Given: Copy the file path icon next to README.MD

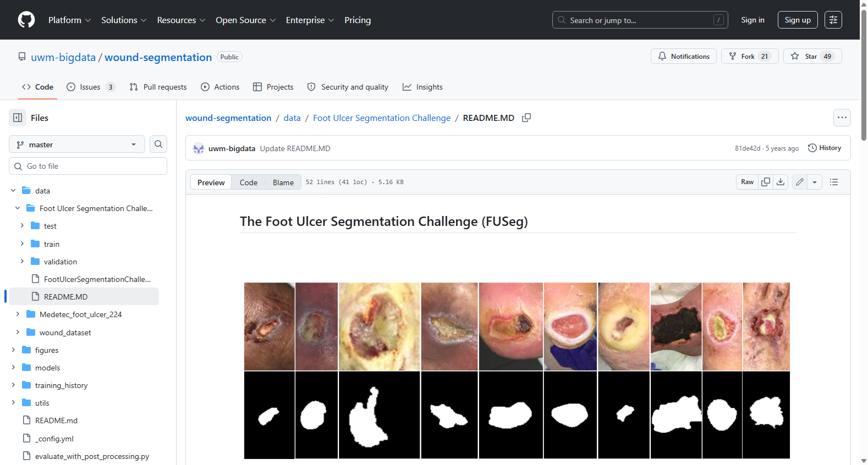Looking at the screenshot, I should coord(526,118).
